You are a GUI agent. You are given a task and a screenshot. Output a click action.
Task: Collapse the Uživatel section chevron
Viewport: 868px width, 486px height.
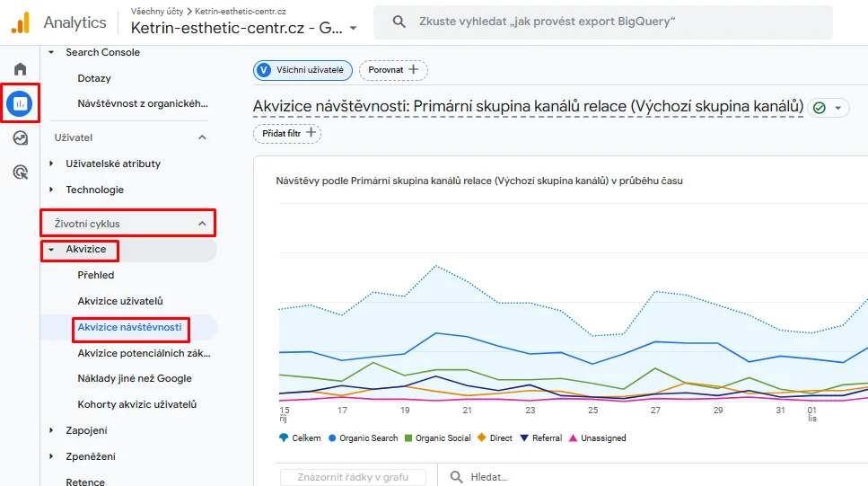[x=202, y=137]
